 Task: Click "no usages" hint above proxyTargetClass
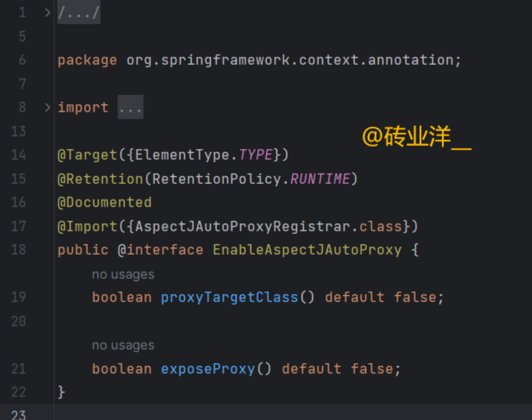pos(123,274)
